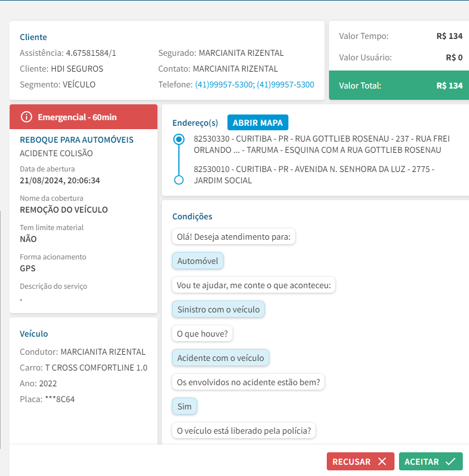Open the first Telefone number link
Viewport: 469px width, 476px height.
click(x=224, y=85)
